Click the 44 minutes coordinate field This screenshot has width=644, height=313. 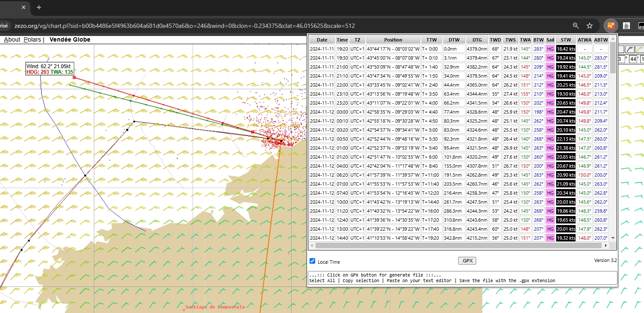(x=633, y=59)
